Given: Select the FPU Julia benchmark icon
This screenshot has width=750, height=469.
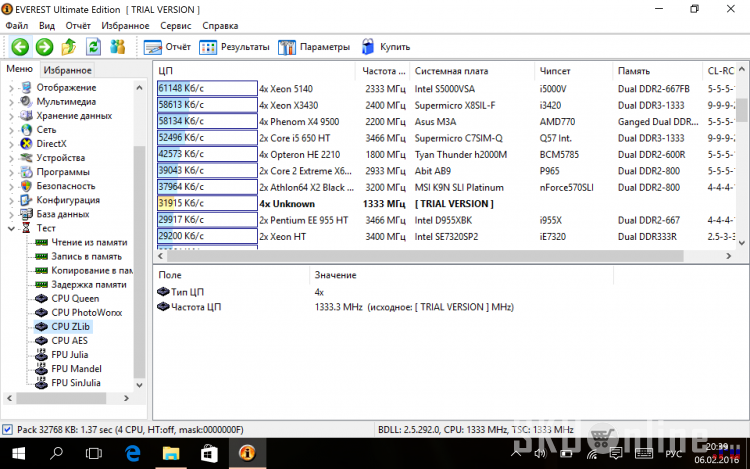Looking at the screenshot, I should [42, 355].
